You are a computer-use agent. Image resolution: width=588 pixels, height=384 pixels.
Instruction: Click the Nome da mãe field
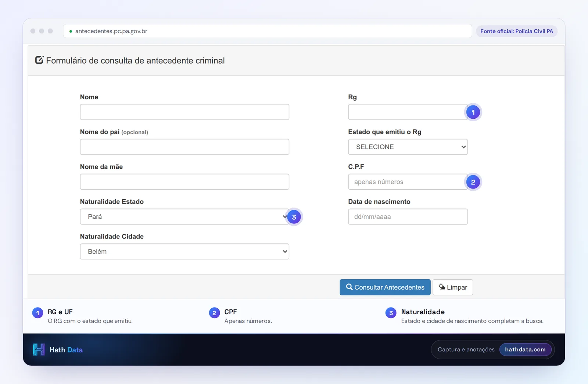tap(184, 182)
